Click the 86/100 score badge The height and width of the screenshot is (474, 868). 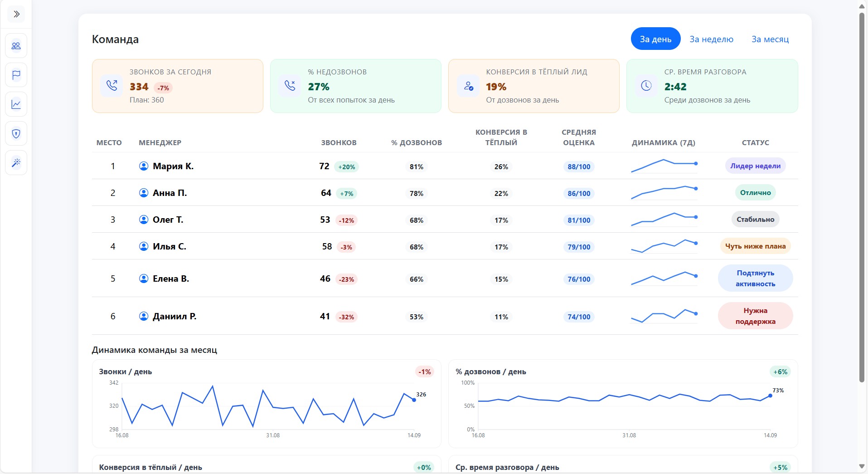coord(579,193)
